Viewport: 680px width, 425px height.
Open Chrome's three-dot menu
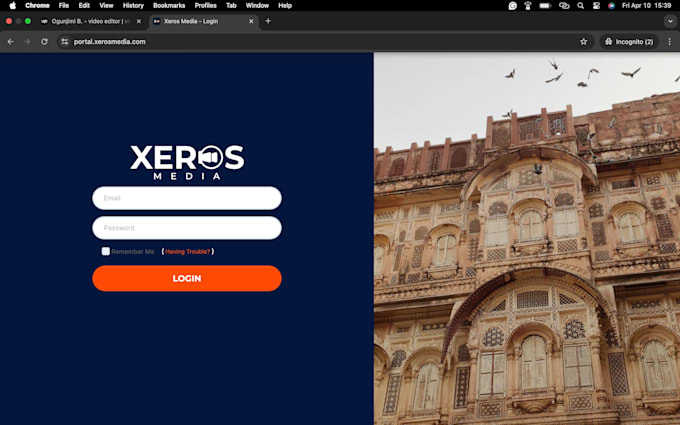[x=669, y=42]
